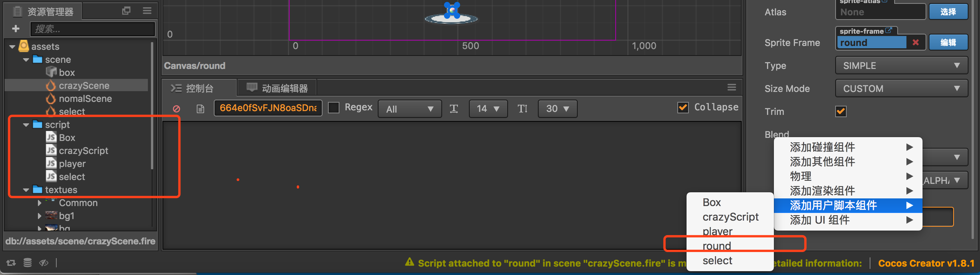Screen dimensions: 980x275
Task: Click the plus icon to create asset
Action: coord(16,29)
